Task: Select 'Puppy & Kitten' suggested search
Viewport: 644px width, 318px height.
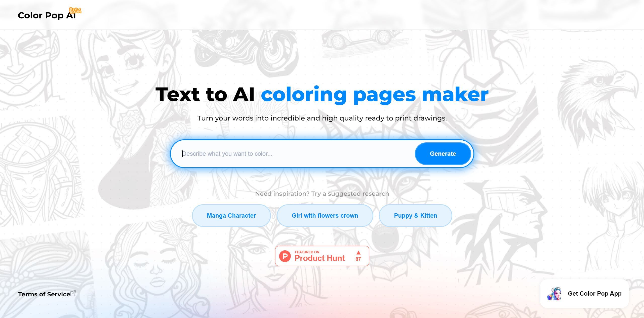Action: 415,215
